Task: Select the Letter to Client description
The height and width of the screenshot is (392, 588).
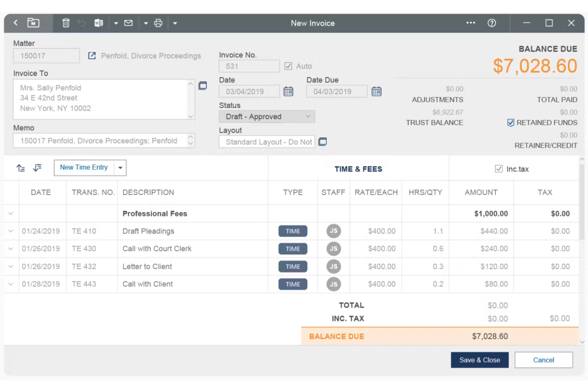Action: 147,266
